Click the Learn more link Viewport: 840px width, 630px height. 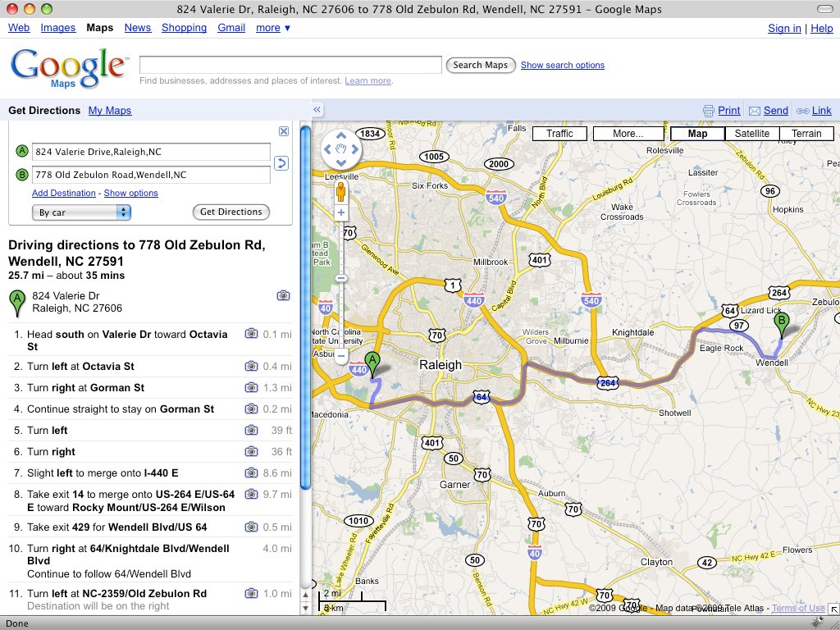[x=367, y=81]
